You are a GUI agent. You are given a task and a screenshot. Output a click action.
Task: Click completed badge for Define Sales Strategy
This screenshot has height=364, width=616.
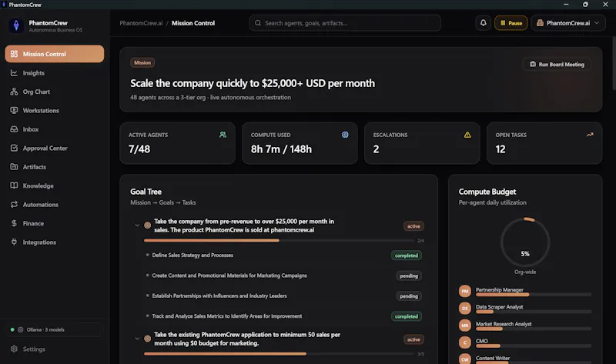(407, 255)
